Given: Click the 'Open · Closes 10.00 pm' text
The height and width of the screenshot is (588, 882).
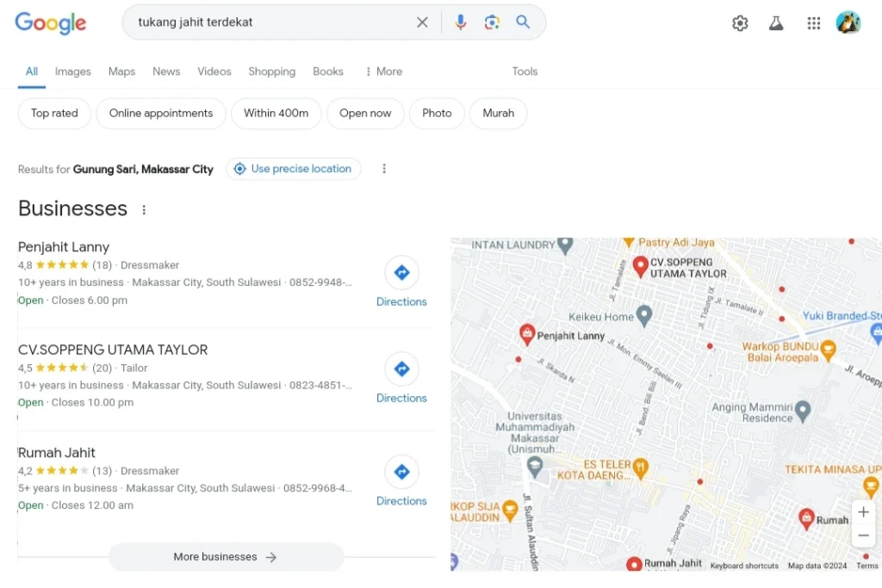Looking at the screenshot, I should [x=76, y=403].
